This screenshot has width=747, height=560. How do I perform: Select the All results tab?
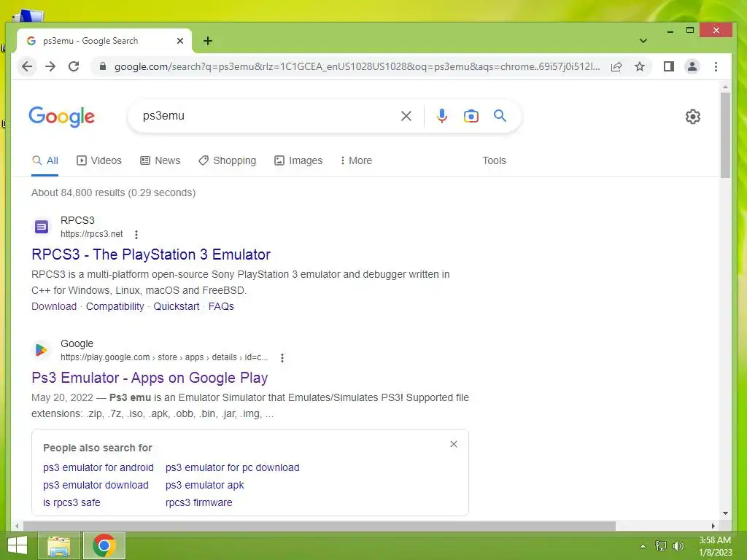(x=44, y=161)
